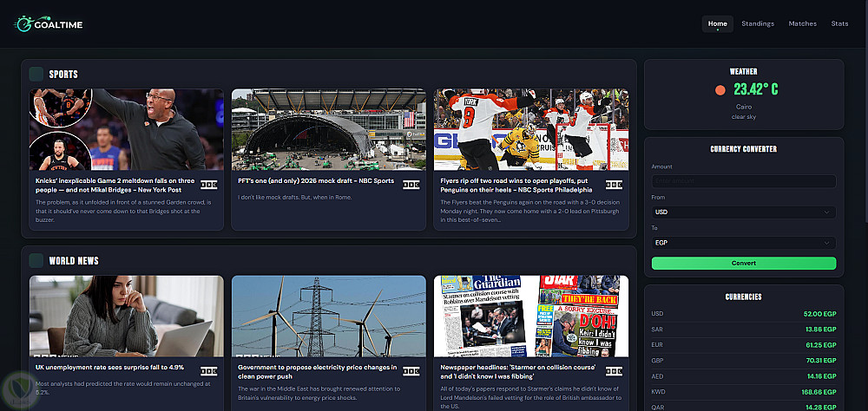868x411 pixels.
Task: Click the Guardian and Star front pages image
Action: [x=531, y=316]
